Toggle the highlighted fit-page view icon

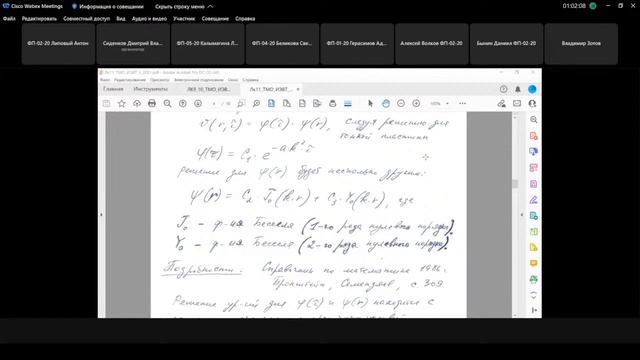pos(271,104)
